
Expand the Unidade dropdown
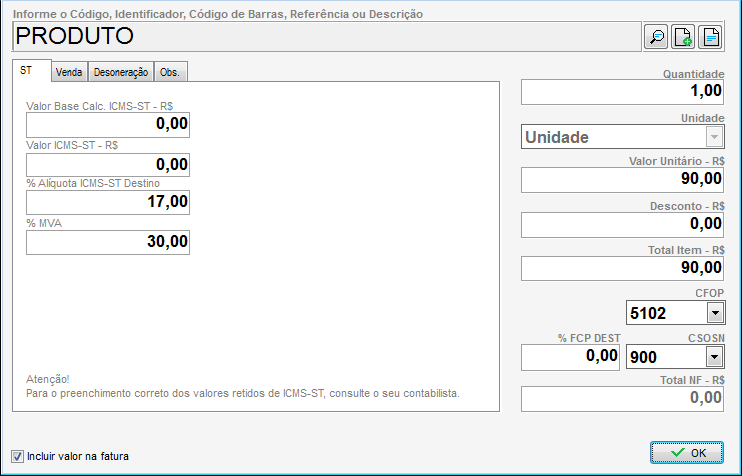(714, 137)
